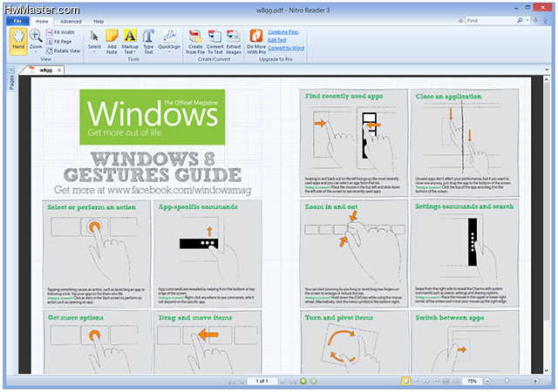The height and width of the screenshot is (392, 558).
Task: Click the Zoom magnifier tool icon
Action: coord(36,36)
